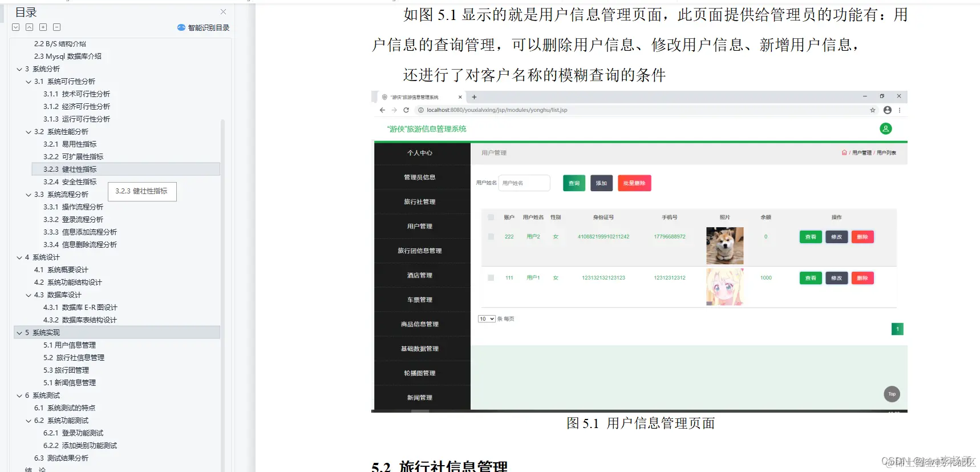Click the 用户列表 breadcrumb text

pyautogui.click(x=886, y=152)
